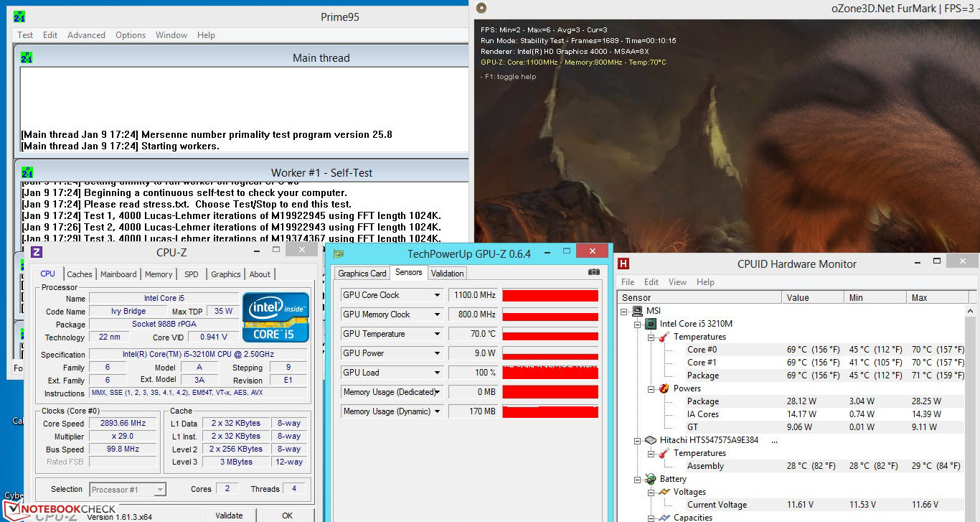Collapse the Powers node in Hardware Monitor

point(651,388)
